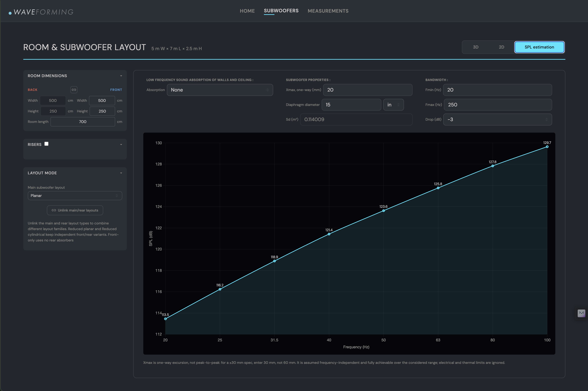The image size is (588, 391).
Task: Click the Front width input field
Action: click(x=102, y=100)
